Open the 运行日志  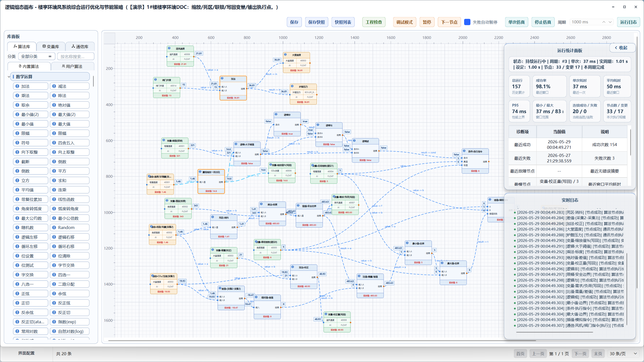(x=628, y=22)
